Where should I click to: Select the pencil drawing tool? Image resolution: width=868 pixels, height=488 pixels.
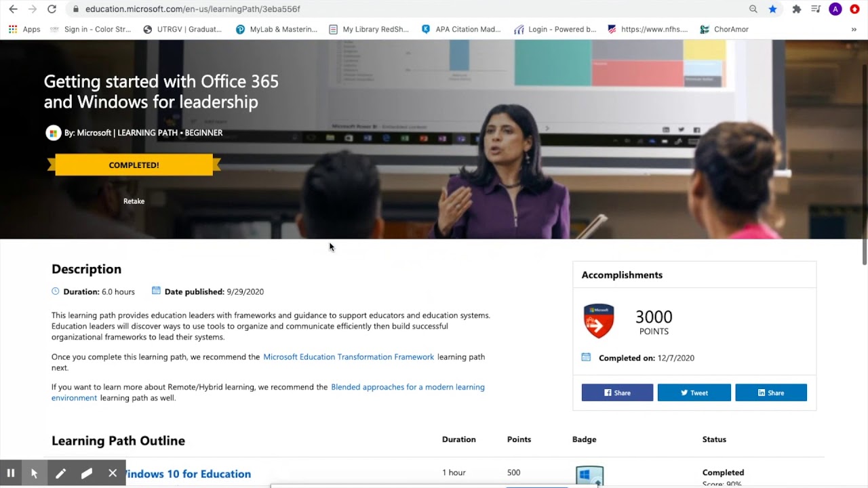pyautogui.click(x=60, y=474)
